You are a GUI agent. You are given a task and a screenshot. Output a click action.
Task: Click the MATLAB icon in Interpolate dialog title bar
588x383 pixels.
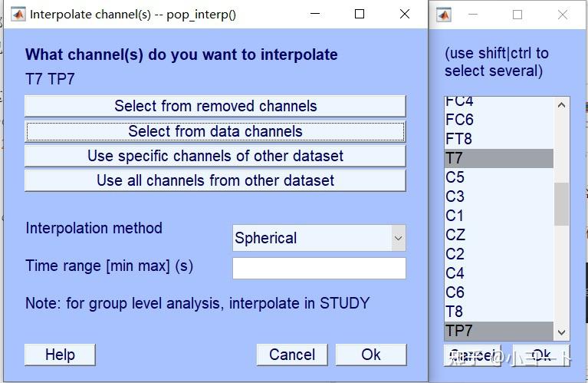click(17, 14)
